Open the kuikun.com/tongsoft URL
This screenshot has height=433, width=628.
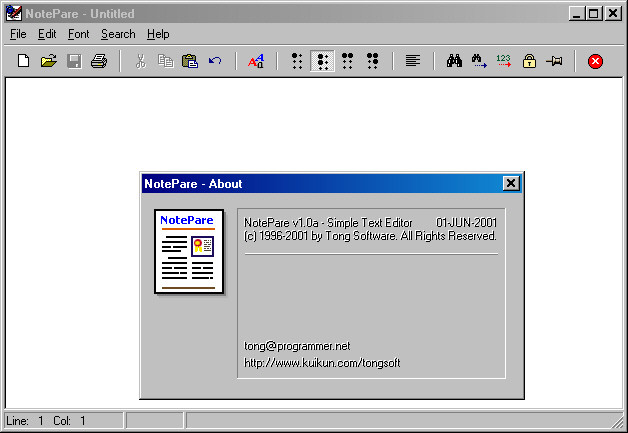point(322,363)
